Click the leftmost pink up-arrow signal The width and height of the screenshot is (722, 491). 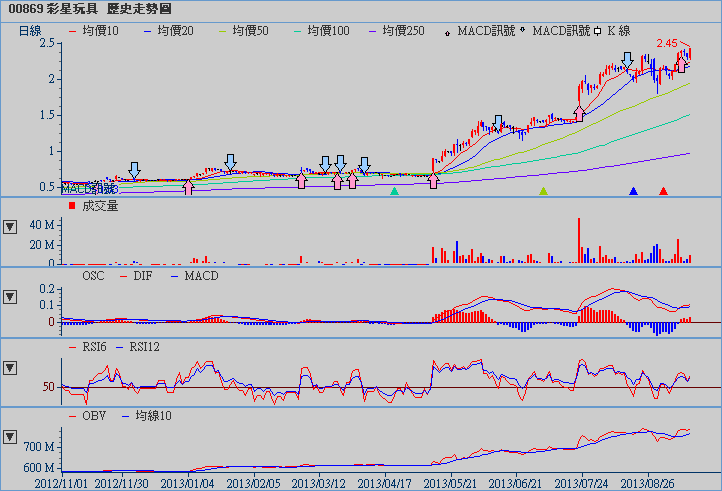coord(188,187)
